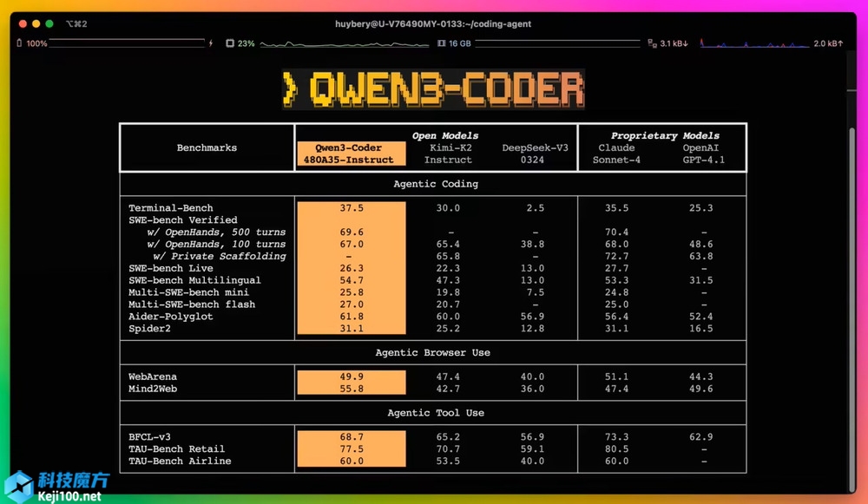This screenshot has height=504, width=868.
Task: Click the ⌥⌘2 tab shortcut indicator
Action: point(76,23)
